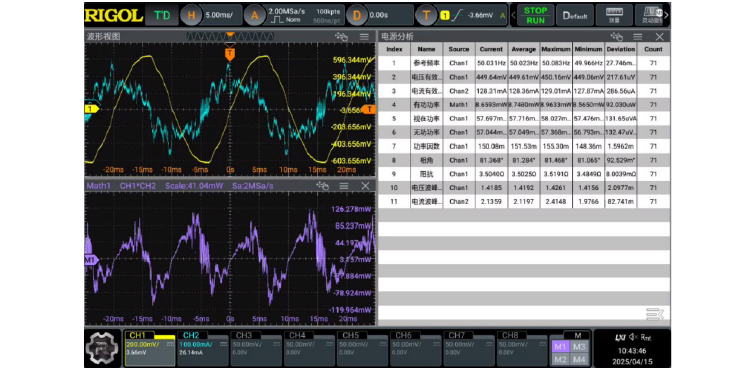Click the power analysis touch gesture icon
The height and width of the screenshot is (370, 755).
(x=616, y=37)
